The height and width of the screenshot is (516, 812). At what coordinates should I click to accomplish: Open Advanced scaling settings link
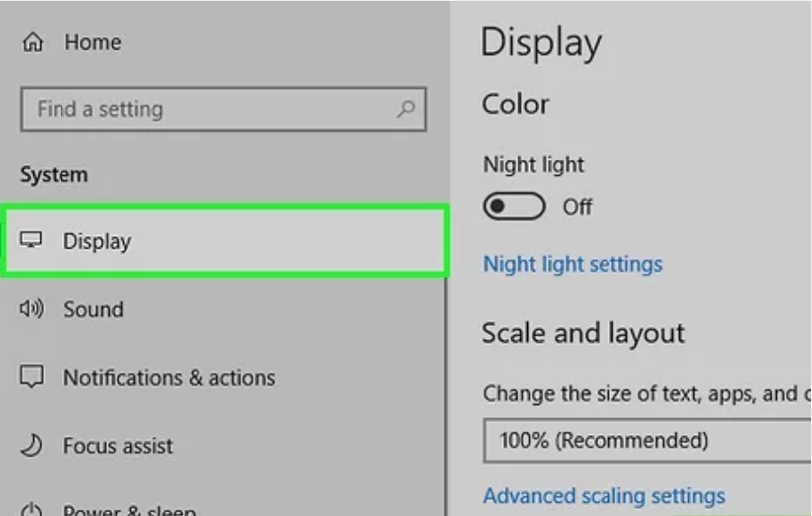(x=604, y=495)
